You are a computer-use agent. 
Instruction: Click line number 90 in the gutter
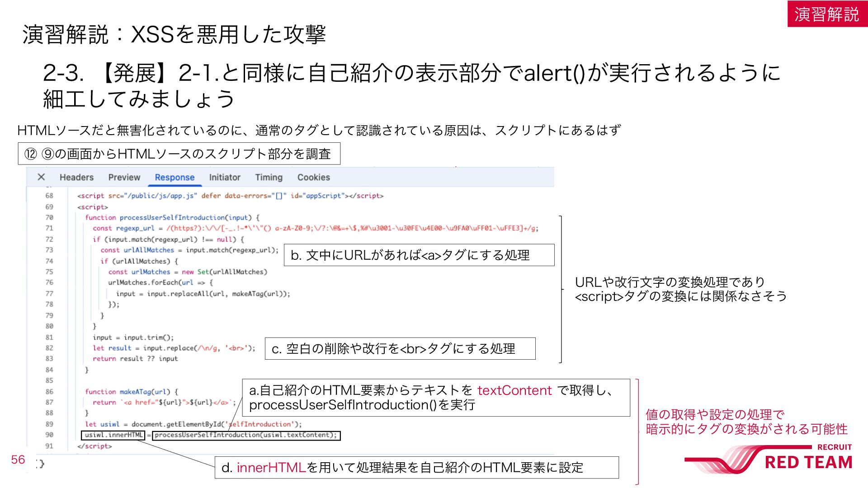(49, 435)
